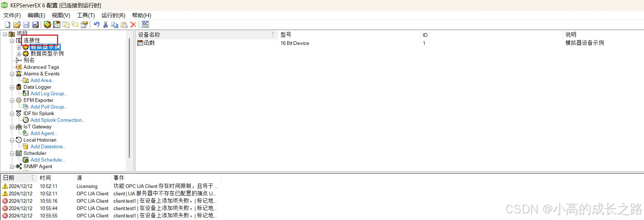Expand the 数据类型示例 channel node
Viewport: 644px width, 220px height.
[x=19, y=54]
